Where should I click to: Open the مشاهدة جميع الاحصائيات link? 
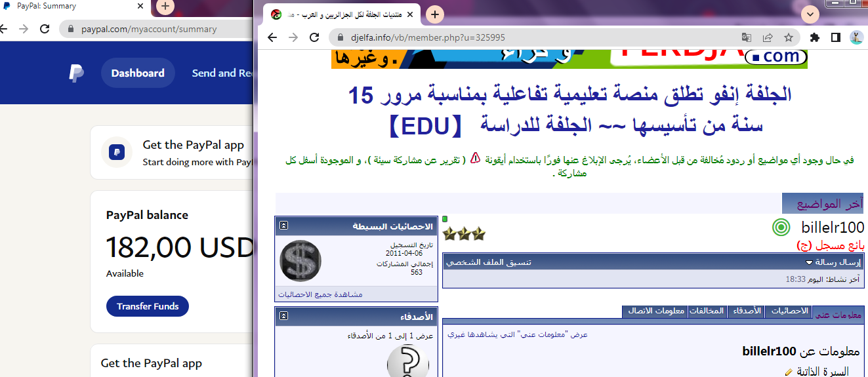tap(320, 294)
